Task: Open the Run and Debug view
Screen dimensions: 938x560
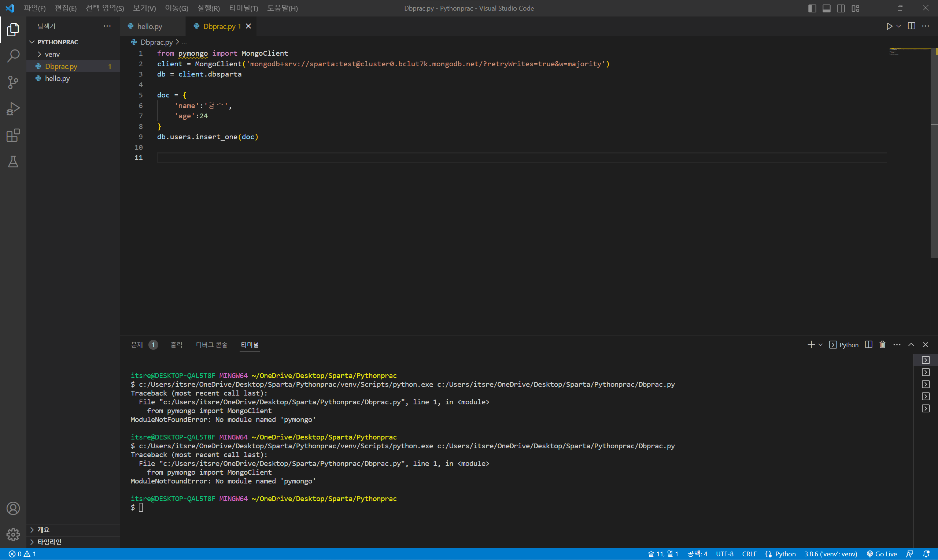Action: point(13,109)
